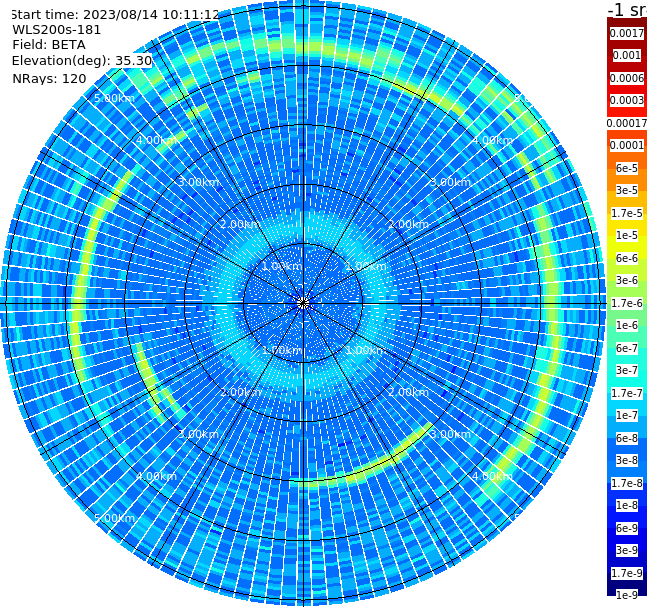
Task: Click the 1.7e-7 color scale label
Action: pos(627,393)
